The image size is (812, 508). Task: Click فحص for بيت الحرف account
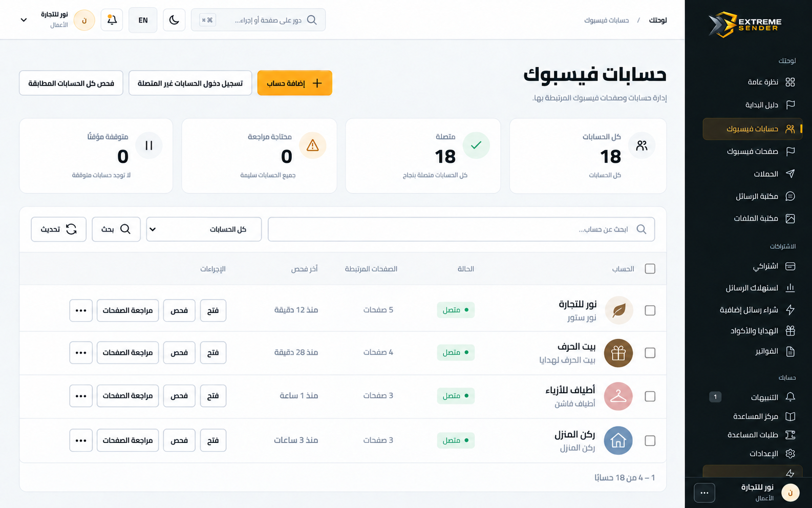[x=179, y=353]
